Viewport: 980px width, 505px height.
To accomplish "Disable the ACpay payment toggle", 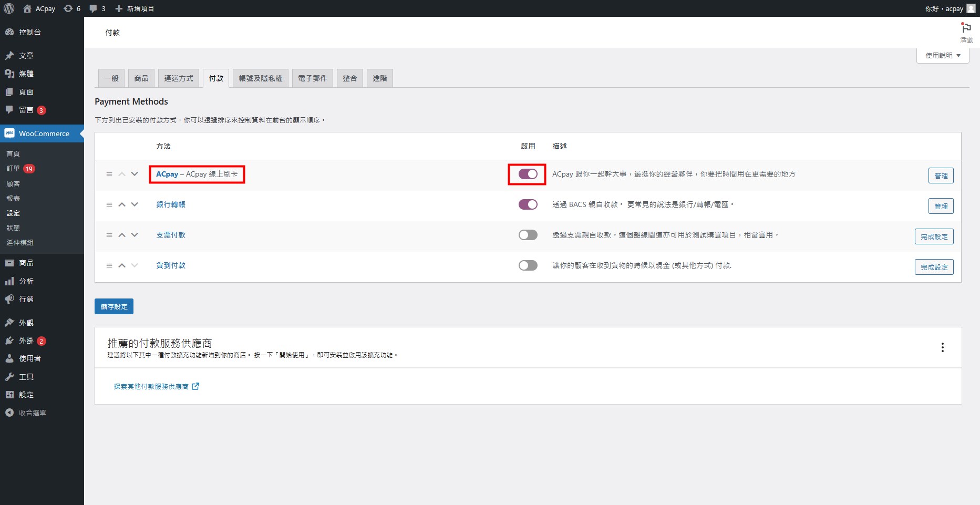I will point(528,174).
